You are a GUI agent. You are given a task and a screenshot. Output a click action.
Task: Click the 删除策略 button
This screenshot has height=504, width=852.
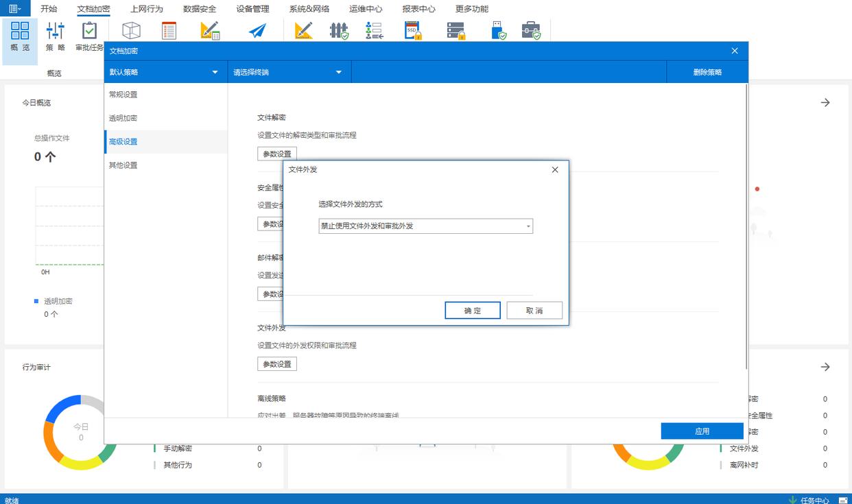pyautogui.click(x=707, y=72)
